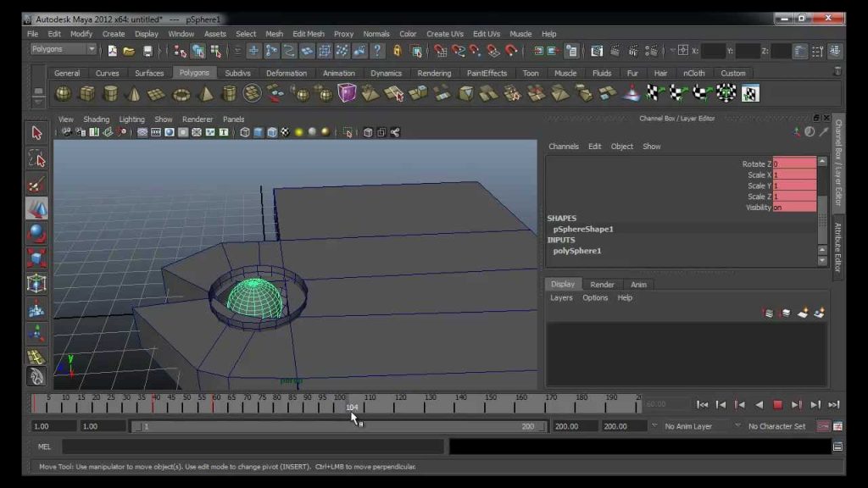Toggle Attribute Editor side tab
868x488 pixels.
838,247
